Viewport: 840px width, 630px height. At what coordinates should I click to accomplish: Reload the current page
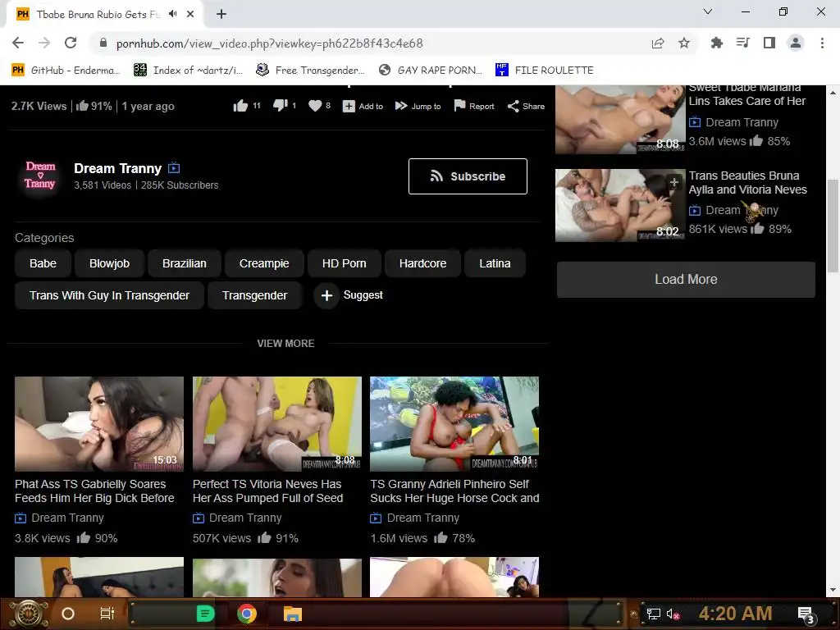[x=71, y=43]
